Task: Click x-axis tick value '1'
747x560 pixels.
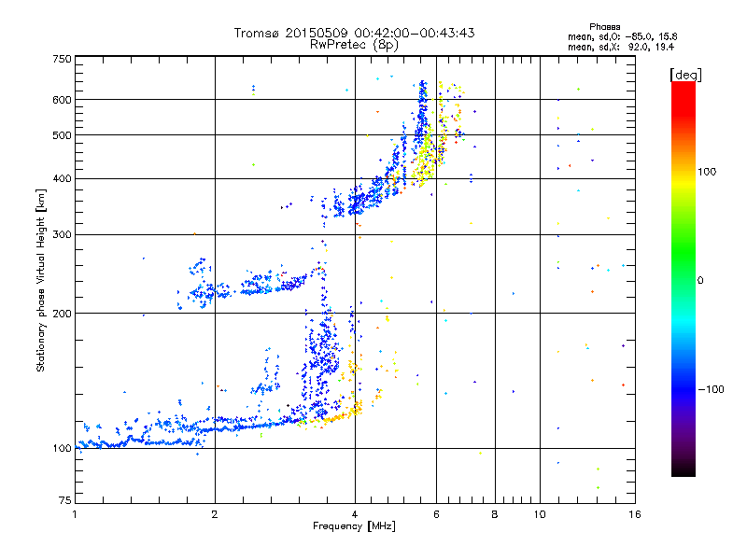Action: tap(75, 514)
